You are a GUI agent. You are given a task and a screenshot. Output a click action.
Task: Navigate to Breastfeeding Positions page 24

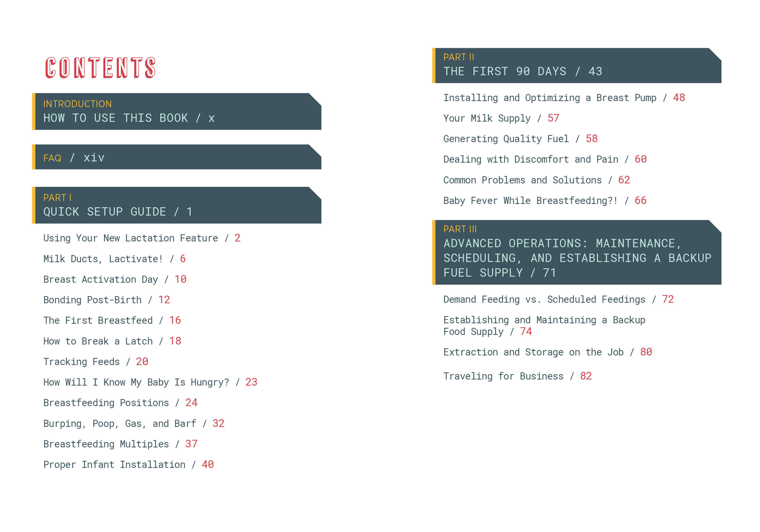116,405
